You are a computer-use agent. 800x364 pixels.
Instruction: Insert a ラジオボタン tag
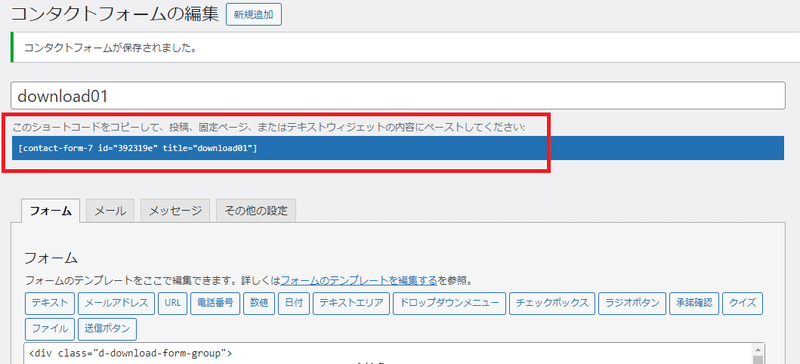(x=632, y=303)
